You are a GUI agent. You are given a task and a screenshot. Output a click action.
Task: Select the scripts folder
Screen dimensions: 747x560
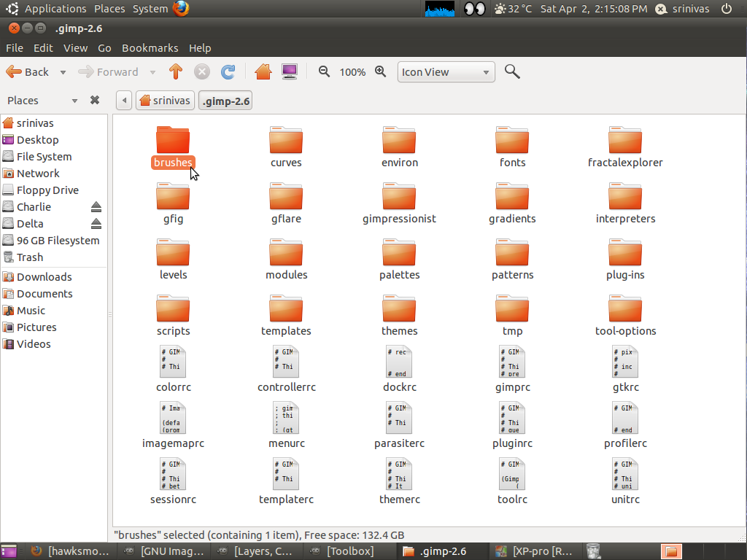pos(173,316)
